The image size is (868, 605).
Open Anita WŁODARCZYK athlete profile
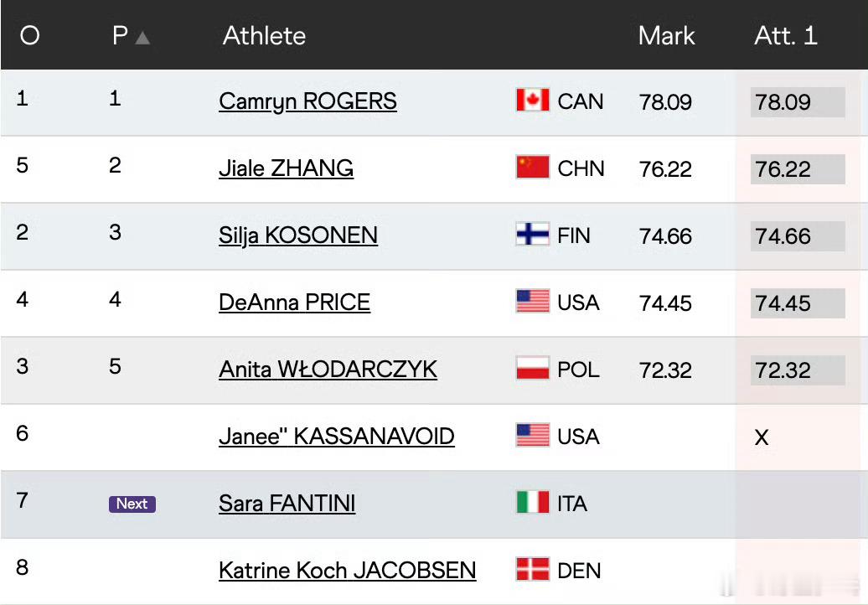pyautogui.click(x=328, y=370)
